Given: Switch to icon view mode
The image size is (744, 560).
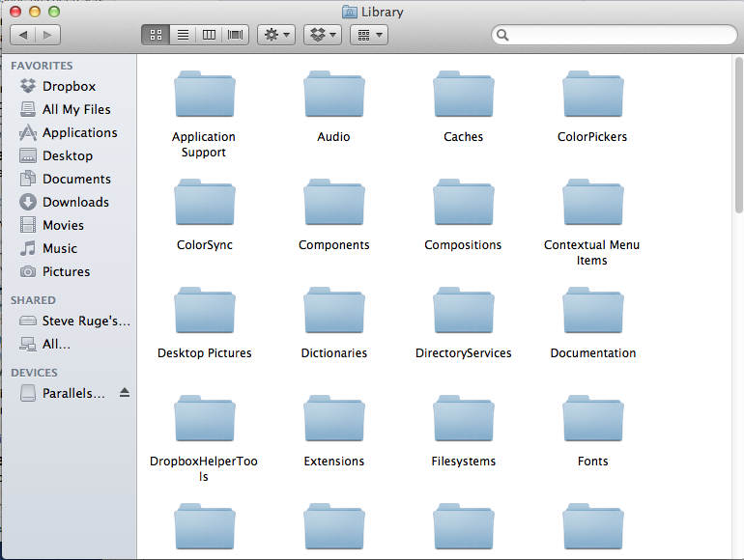Looking at the screenshot, I should coord(155,35).
